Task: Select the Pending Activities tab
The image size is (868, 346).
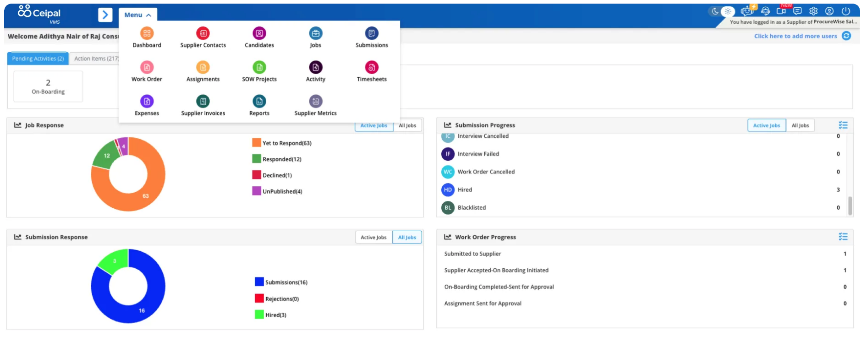Action: (38, 59)
